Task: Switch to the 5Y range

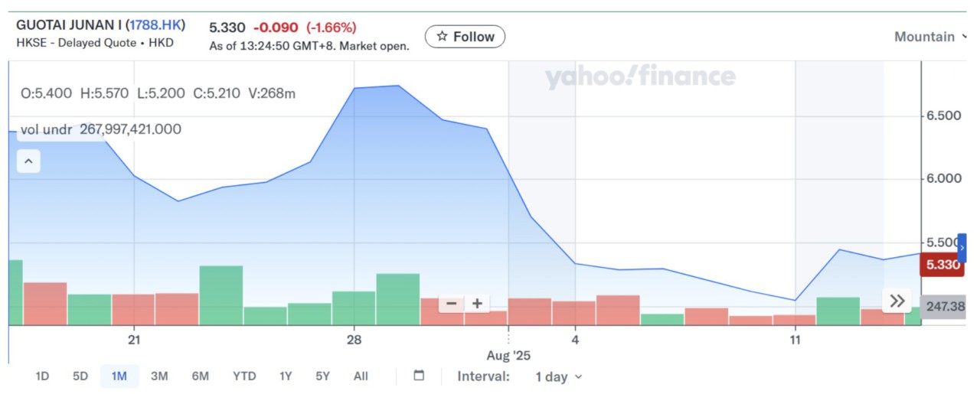Action: click(x=322, y=376)
